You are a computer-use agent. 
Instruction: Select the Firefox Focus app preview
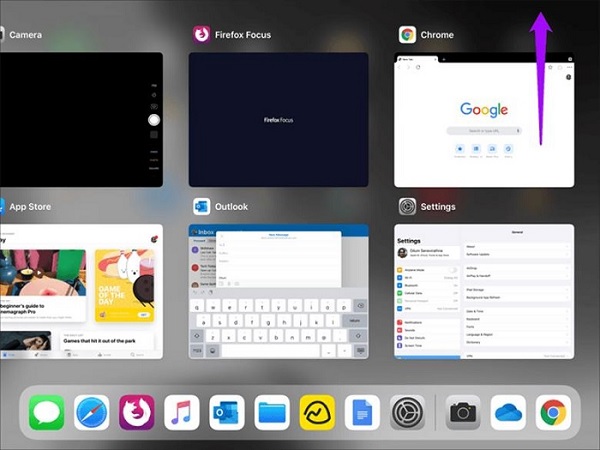(x=278, y=120)
